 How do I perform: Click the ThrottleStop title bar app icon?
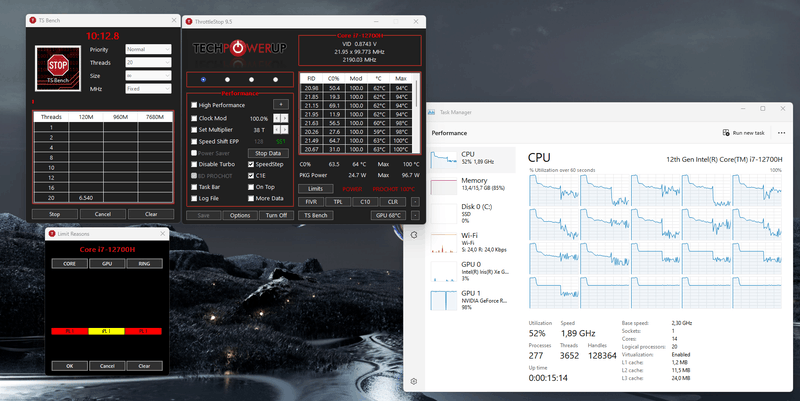coord(189,21)
